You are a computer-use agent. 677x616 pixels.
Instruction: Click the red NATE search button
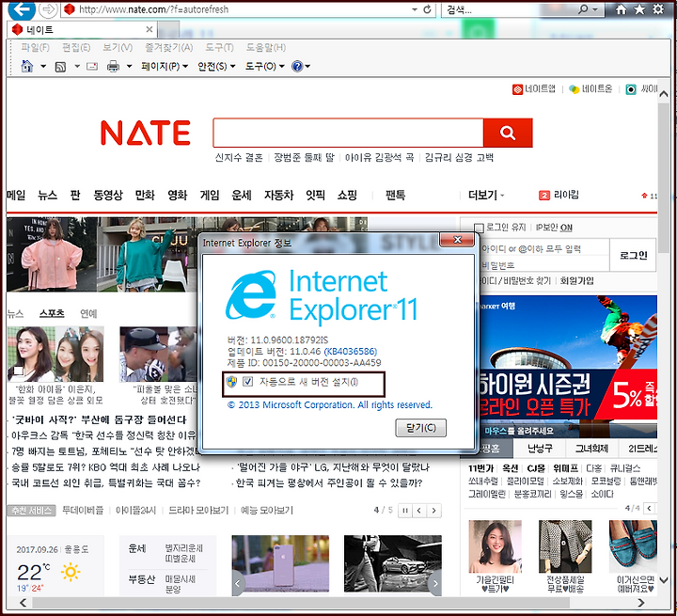point(508,133)
